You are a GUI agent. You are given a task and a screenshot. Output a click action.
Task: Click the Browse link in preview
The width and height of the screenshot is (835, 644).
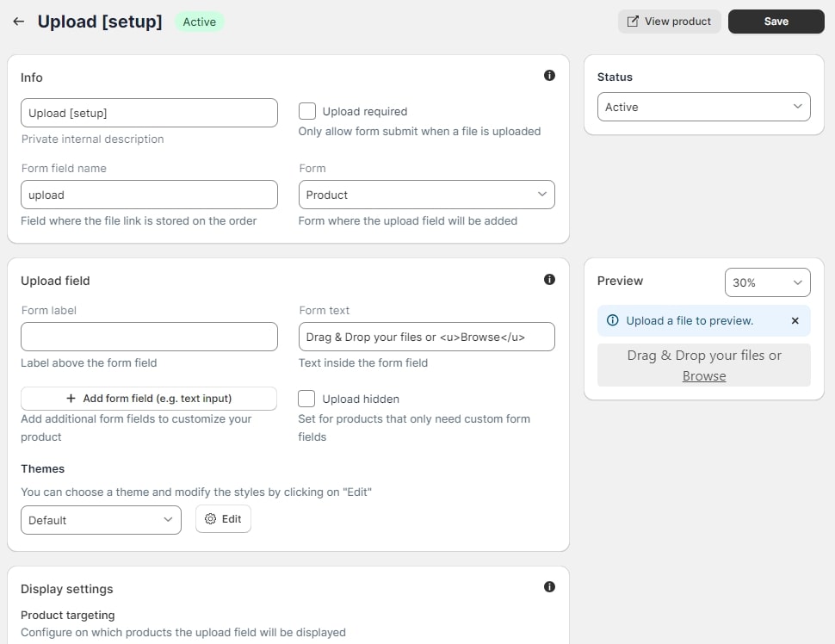[x=703, y=376]
